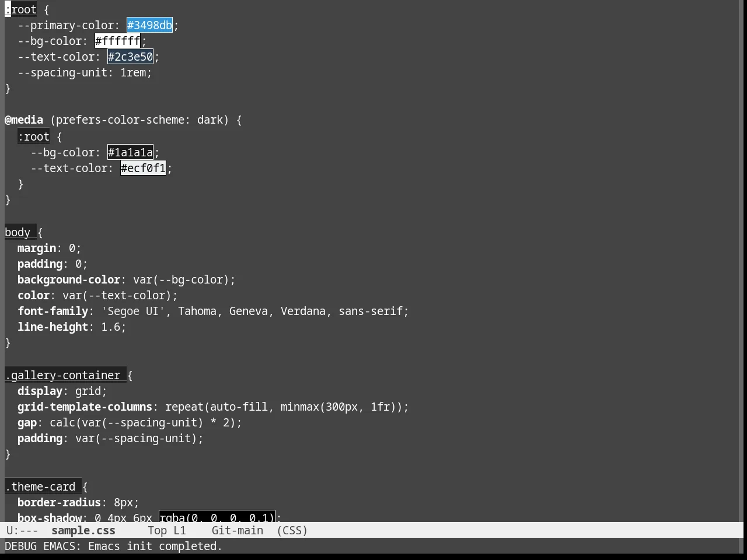Click the #2c3e50 text color value
This screenshot has width=747, height=560.
click(x=131, y=57)
